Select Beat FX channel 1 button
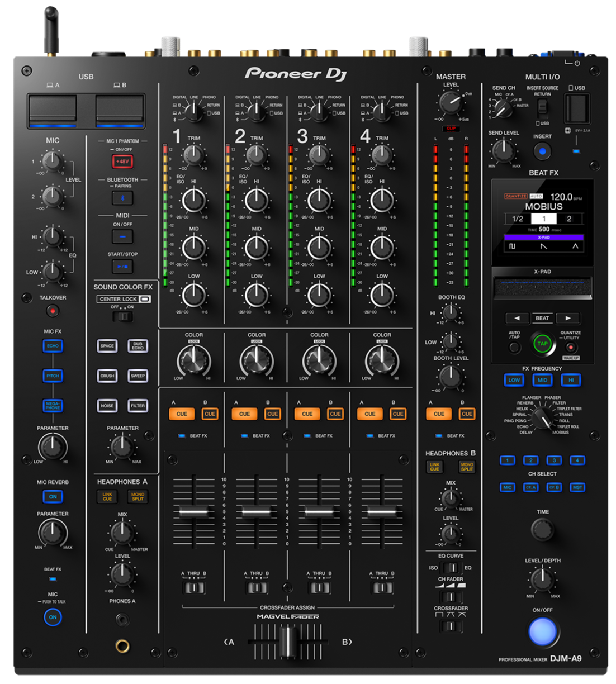 (x=507, y=460)
